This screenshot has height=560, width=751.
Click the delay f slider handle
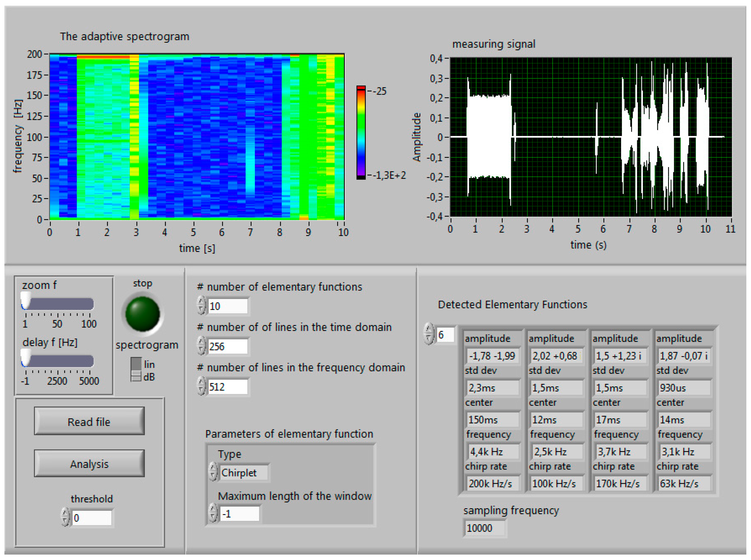point(25,358)
